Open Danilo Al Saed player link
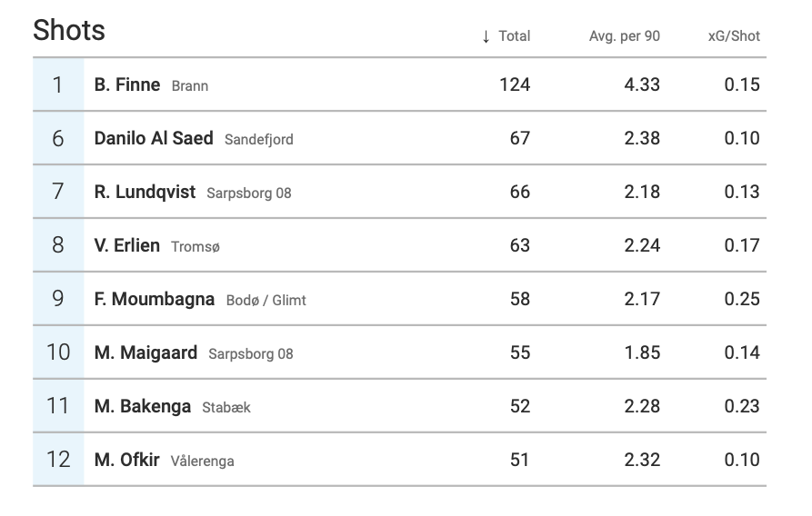 [154, 138]
